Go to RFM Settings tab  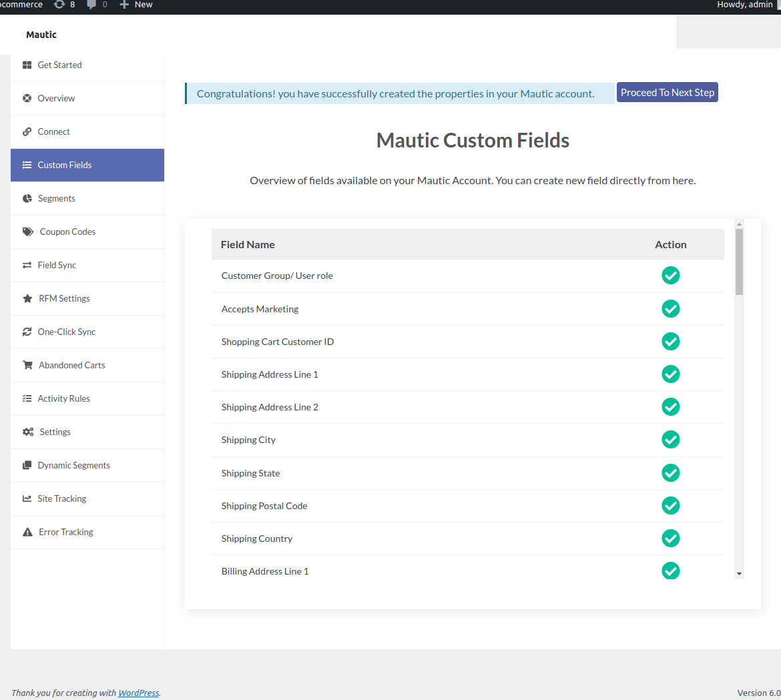tap(87, 299)
